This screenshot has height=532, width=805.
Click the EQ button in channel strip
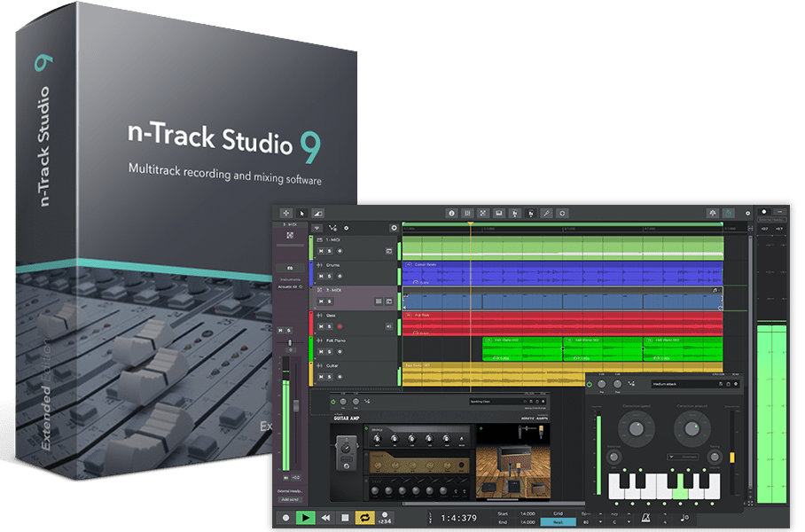290,268
